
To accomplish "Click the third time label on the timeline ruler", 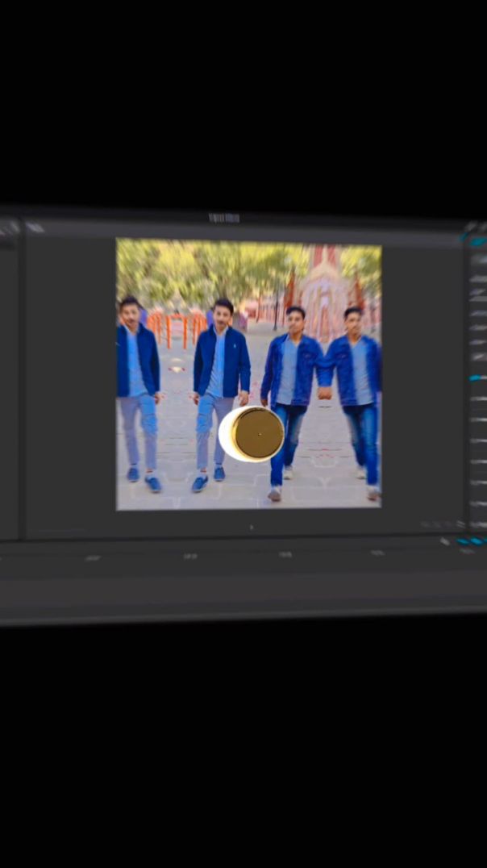I will pos(285,555).
